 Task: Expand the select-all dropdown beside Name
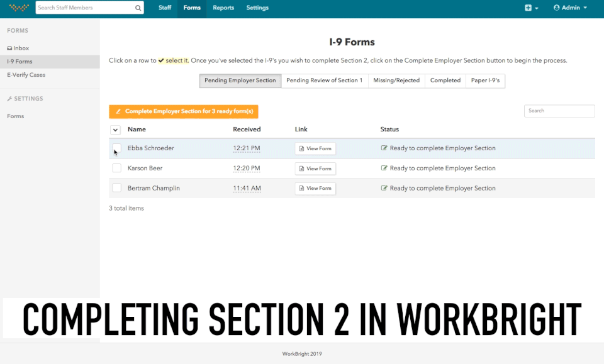pyautogui.click(x=115, y=130)
